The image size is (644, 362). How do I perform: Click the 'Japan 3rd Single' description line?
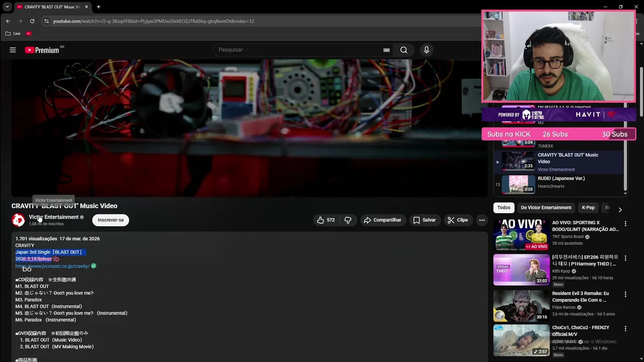point(48,252)
